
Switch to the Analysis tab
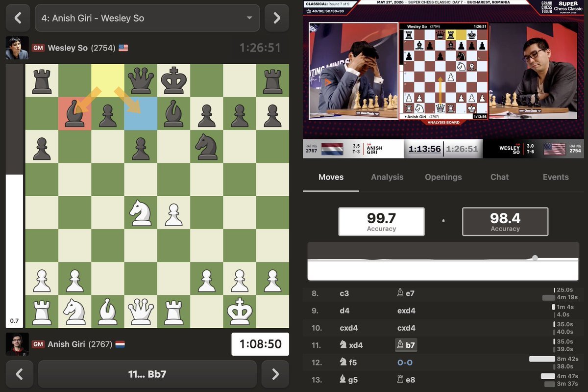click(387, 177)
